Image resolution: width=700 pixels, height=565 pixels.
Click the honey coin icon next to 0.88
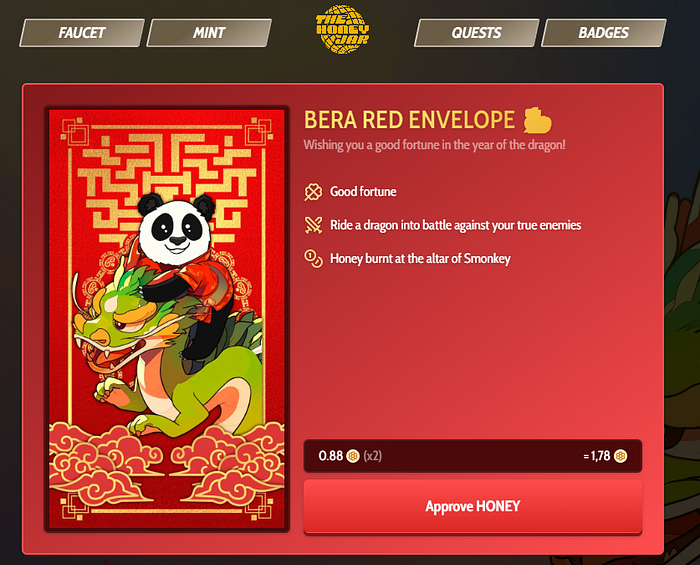pos(353,456)
